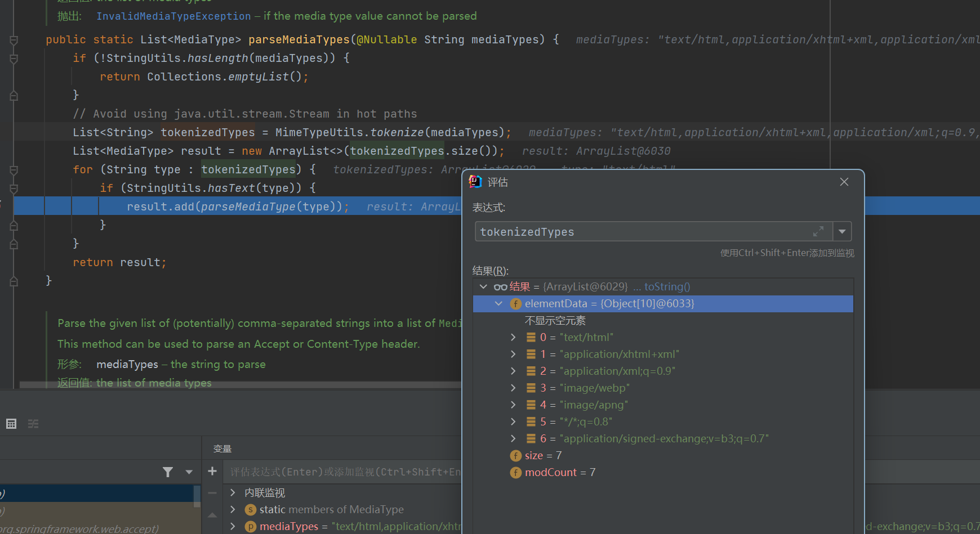Click the InvalidMediaTypeException link in Javadoc
Image resolution: width=980 pixels, height=534 pixels.
(173, 16)
